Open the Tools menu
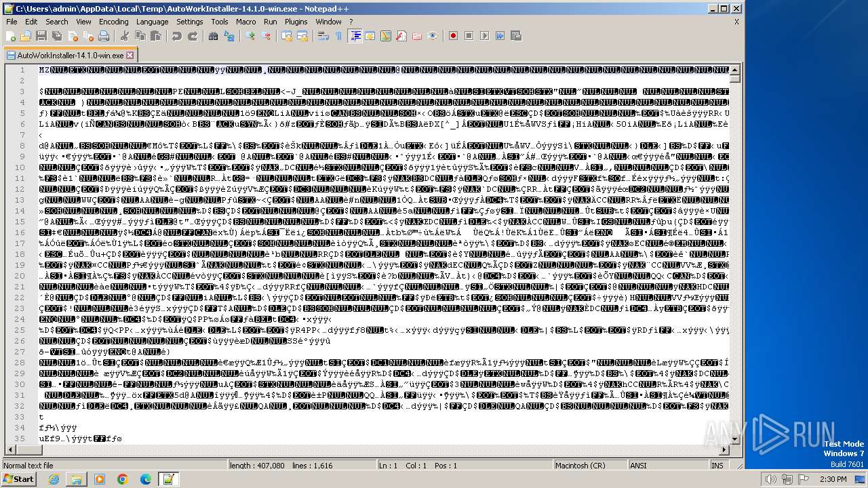Screen dimensions: 868x488 [220, 22]
